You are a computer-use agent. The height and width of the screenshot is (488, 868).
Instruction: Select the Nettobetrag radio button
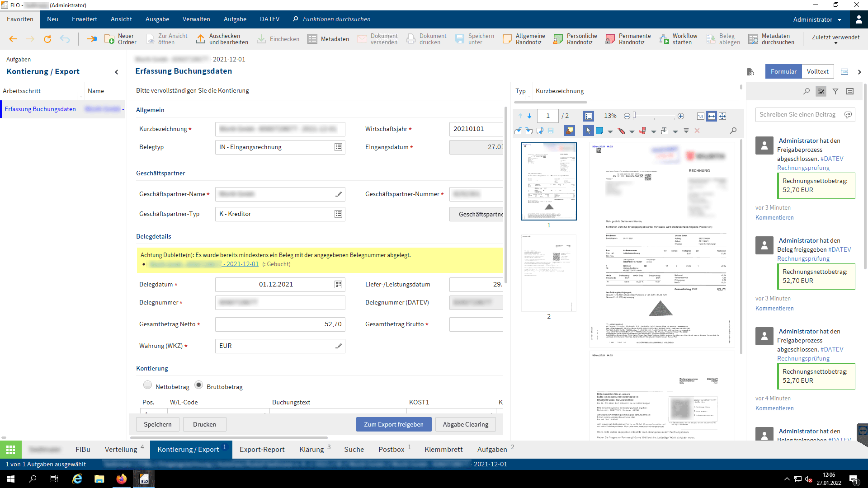click(x=147, y=385)
